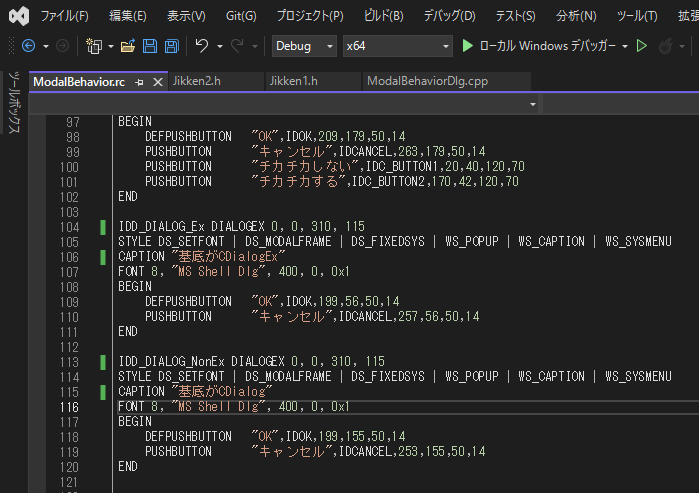Click the Visual Studio logo icon
Viewport: 699px width, 493px height.
click(17, 16)
